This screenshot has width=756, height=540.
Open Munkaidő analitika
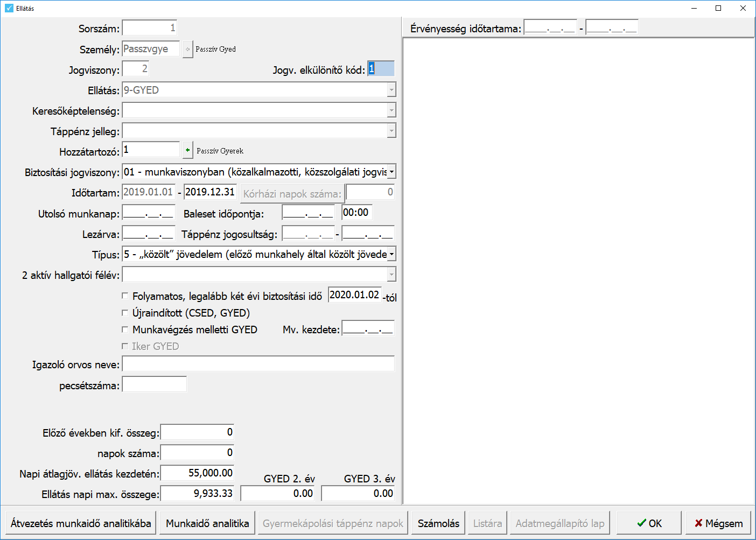click(207, 523)
